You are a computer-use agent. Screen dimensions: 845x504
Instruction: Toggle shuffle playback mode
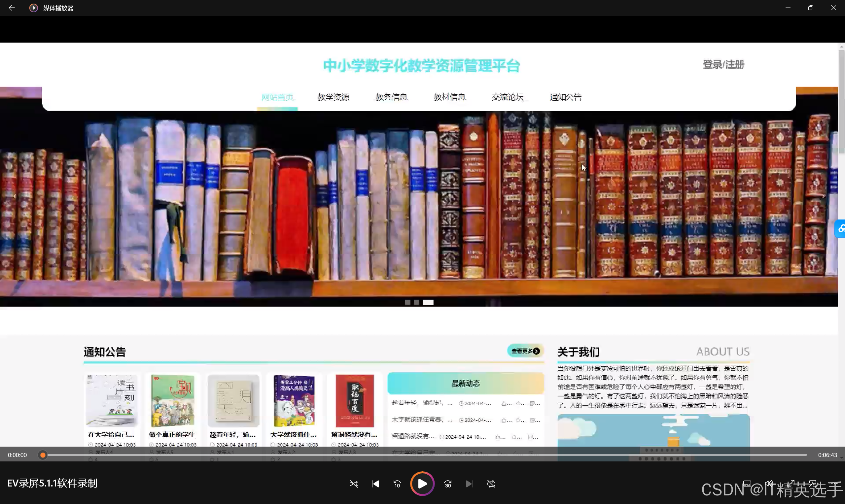point(353,484)
